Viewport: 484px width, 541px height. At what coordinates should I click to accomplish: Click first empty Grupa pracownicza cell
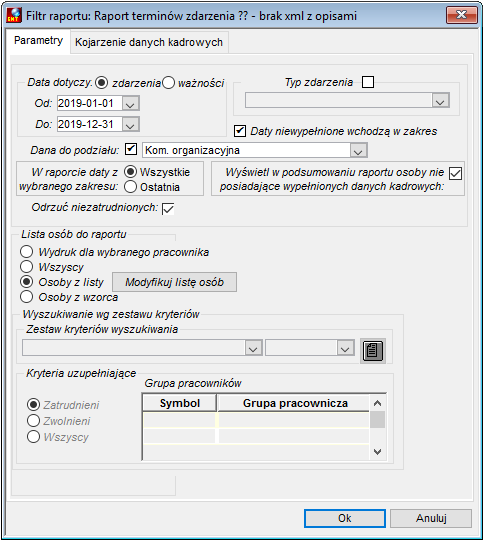coord(294,420)
